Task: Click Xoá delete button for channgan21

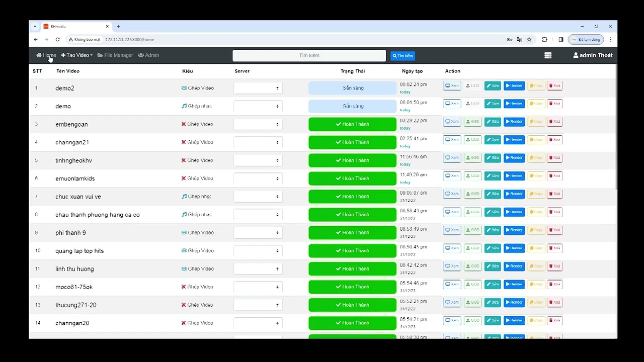Action: click(554, 140)
